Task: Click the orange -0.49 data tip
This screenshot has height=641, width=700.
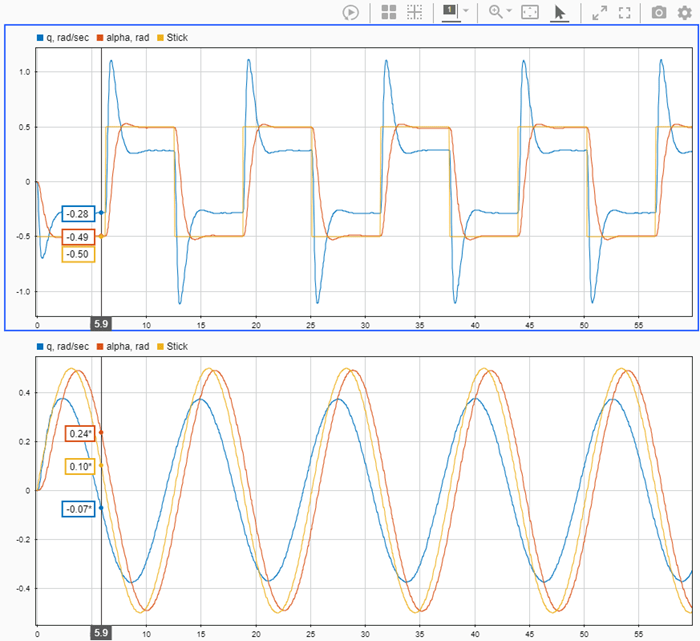Action: pyautogui.click(x=78, y=237)
